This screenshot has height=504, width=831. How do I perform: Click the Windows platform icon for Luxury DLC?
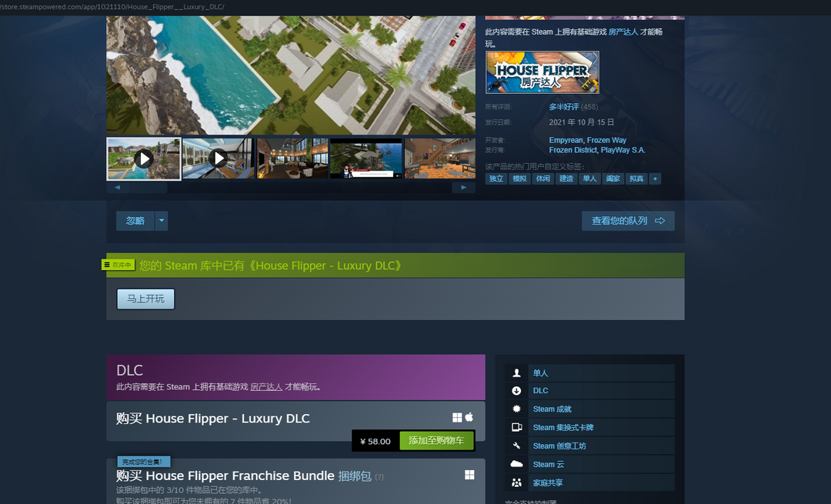457,418
